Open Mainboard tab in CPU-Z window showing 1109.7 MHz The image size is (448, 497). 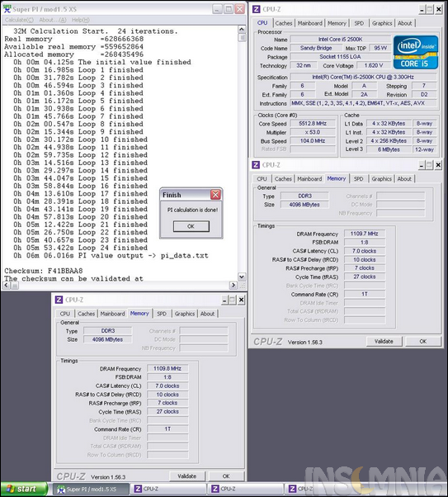[x=309, y=179]
